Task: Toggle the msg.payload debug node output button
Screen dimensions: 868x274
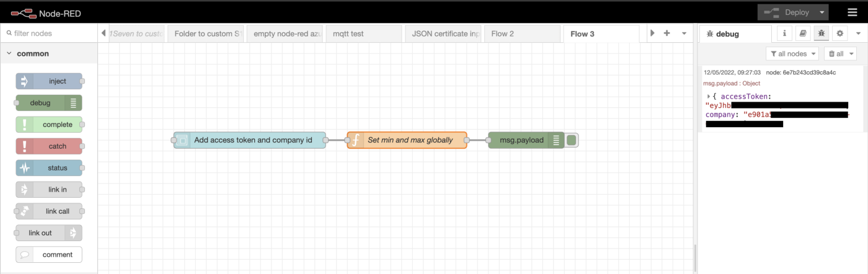Action: click(x=572, y=140)
